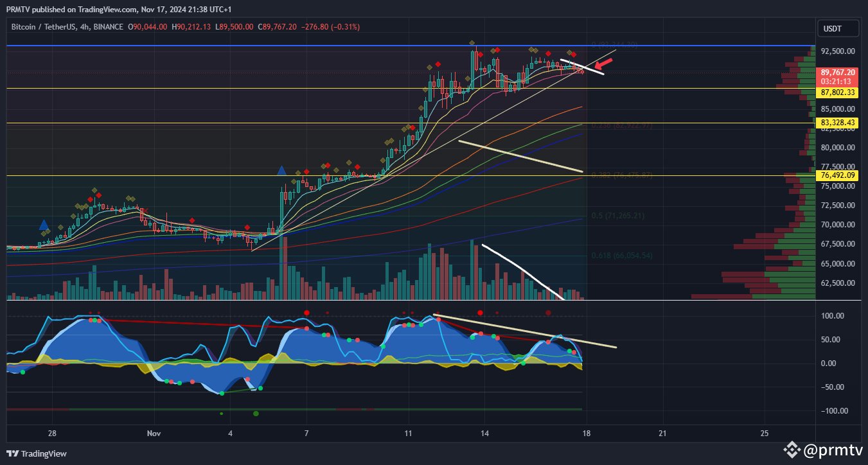This screenshot has height=465, width=868.
Task: Click the open value O90,044.00
Action: [x=148, y=27]
